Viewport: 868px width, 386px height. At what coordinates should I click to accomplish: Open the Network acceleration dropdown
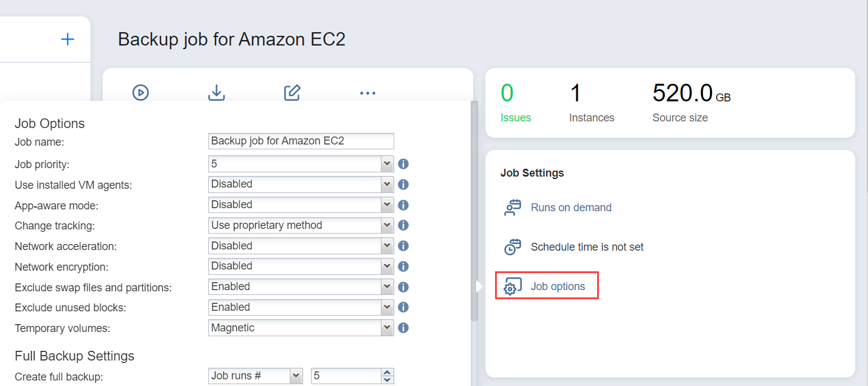(387, 246)
